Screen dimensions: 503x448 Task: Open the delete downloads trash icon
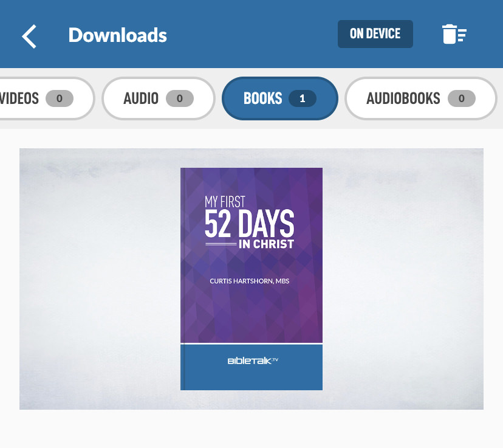pyautogui.click(x=454, y=33)
